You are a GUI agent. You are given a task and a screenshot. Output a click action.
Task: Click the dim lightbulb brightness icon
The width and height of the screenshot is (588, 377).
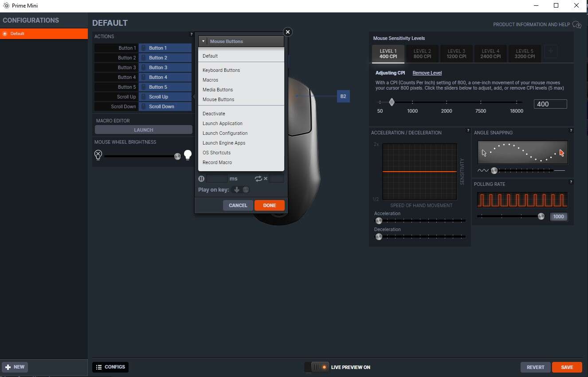(98, 155)
